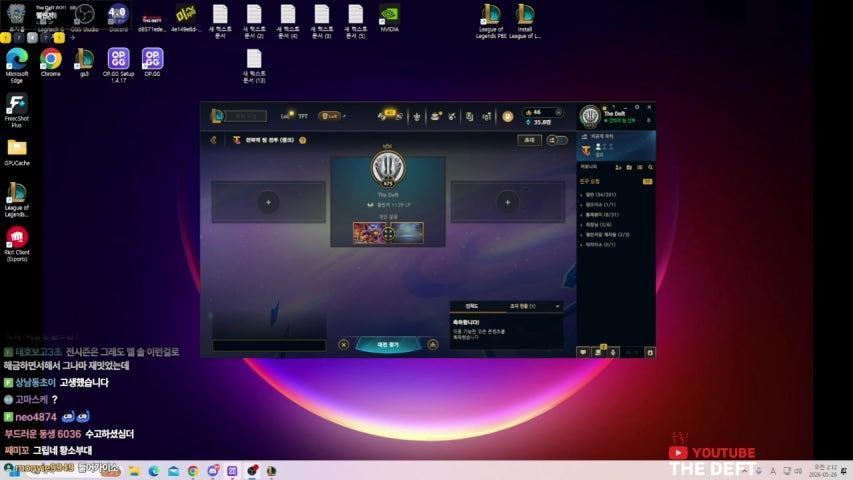853x480 pixels.
Task: Open the Chrome desktop shortcut
Action: tap(51, 63)
